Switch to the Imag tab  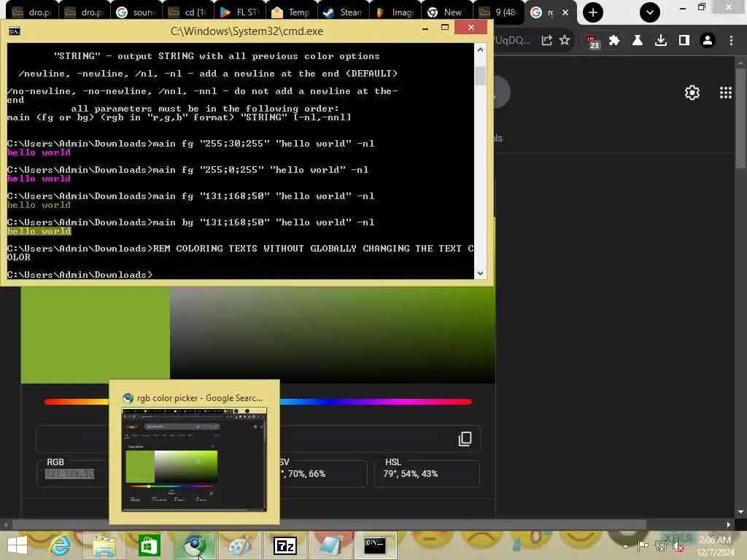click(395, 12)
